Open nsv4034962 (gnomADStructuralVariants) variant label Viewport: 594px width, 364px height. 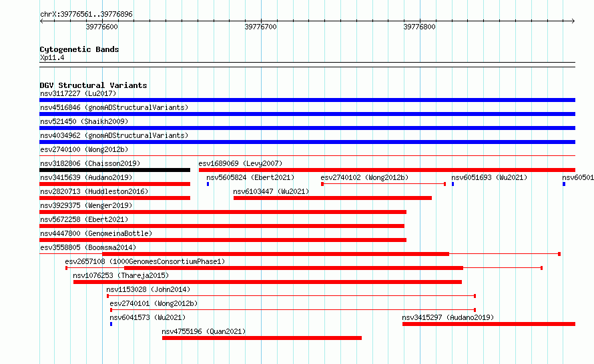[114, 135]
